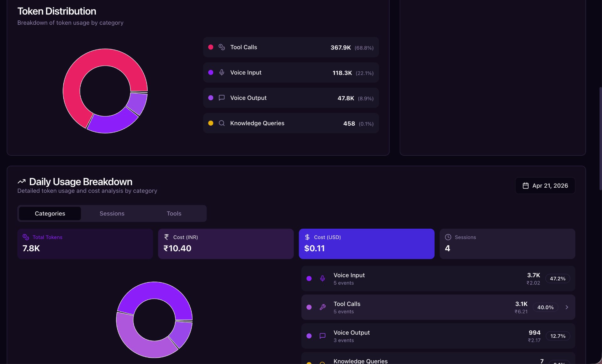Click the pink Tool Calls legend dot
The height and width of the screenshot is (364, 602).
(x=211, y=47)
